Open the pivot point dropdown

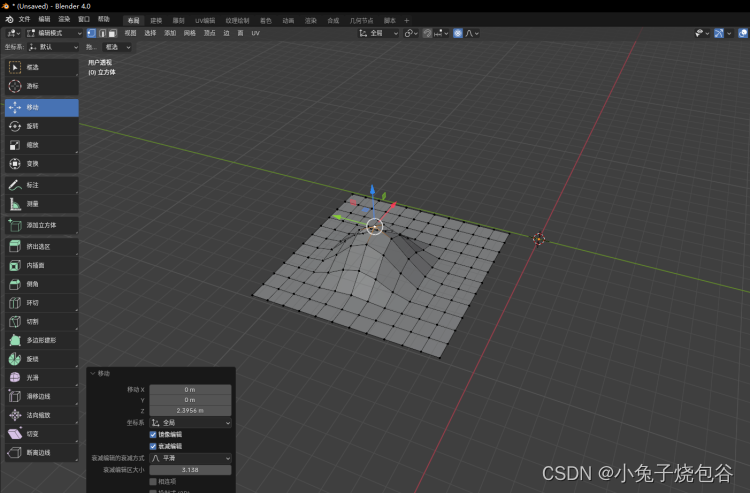[x=411, y=33]
